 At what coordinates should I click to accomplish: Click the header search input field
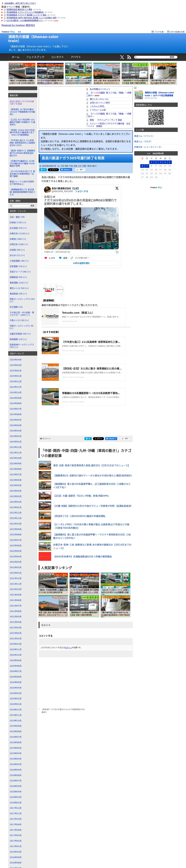pyautogui.click(x=150, y=57)
